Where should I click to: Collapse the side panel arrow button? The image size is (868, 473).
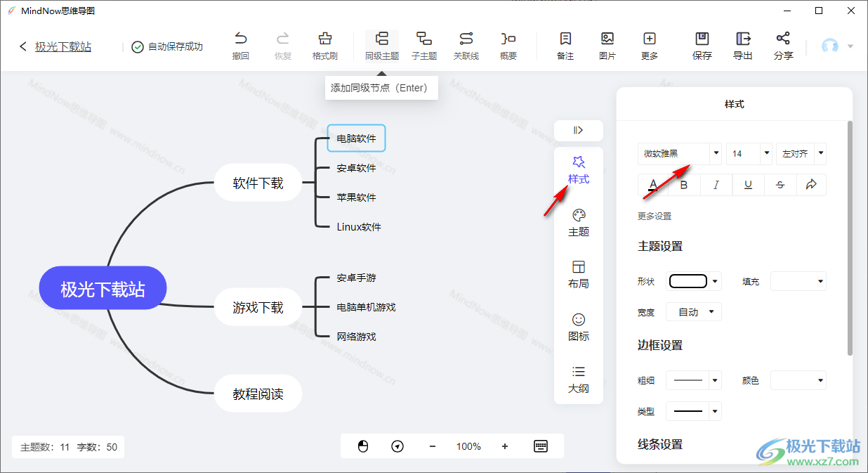point(579,130)
